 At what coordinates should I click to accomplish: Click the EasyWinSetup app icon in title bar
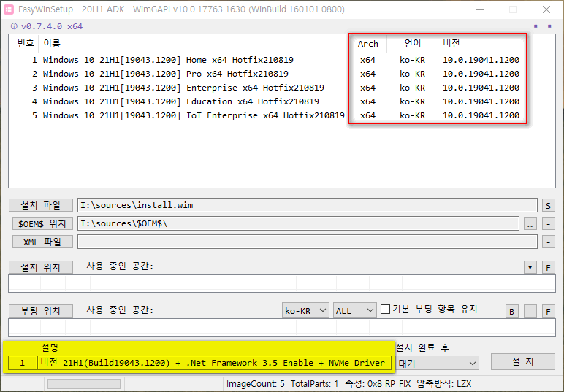9,9
